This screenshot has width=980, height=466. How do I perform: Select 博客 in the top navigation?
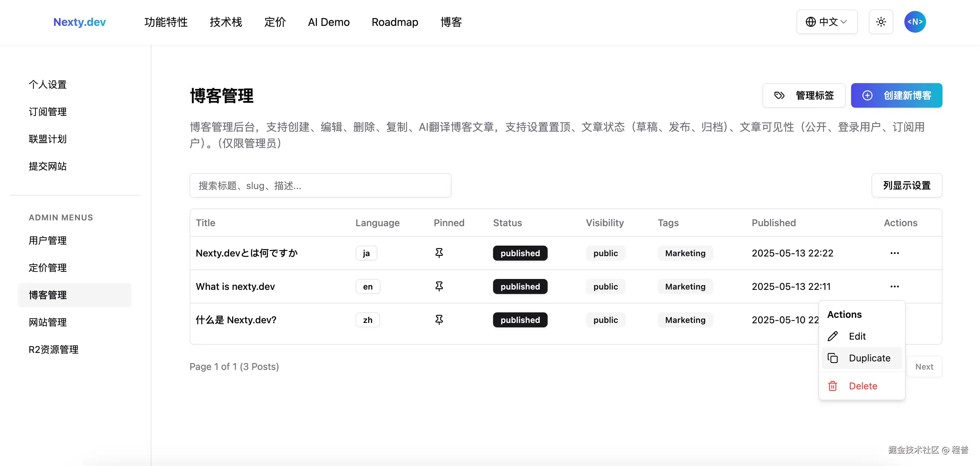pos(451,22)
